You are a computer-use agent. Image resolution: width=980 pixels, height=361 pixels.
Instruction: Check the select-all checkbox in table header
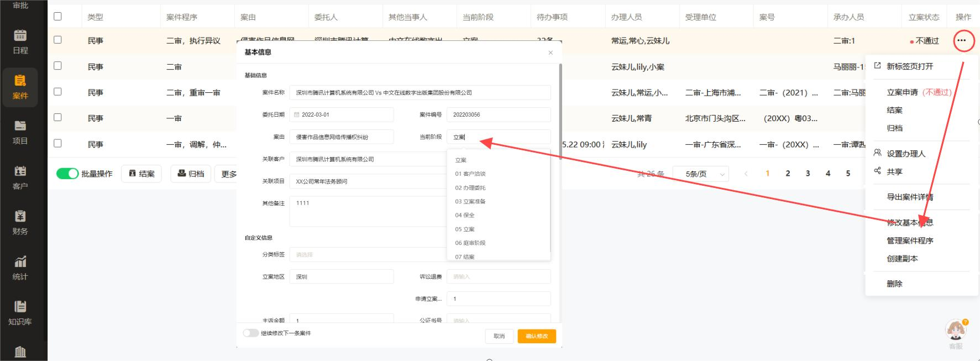pyautogui.click(x=57, y=17)
